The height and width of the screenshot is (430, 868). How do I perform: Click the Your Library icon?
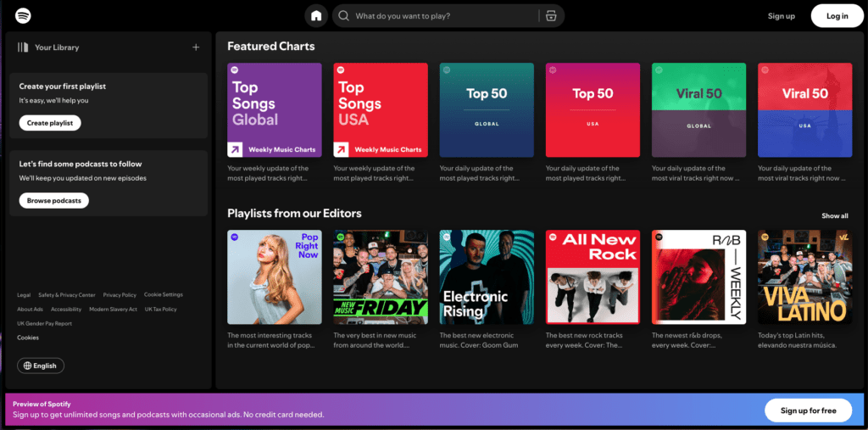[23, 47]
